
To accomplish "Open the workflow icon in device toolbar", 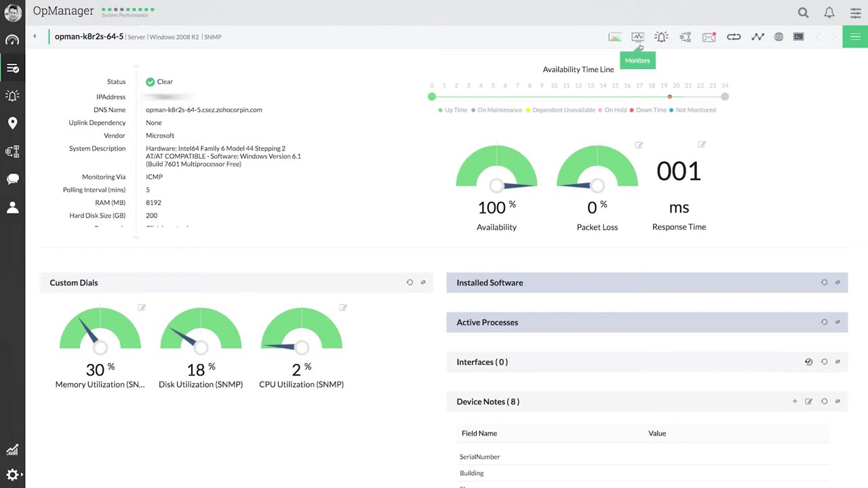I will pyautogui.click(x=685, y=37).
